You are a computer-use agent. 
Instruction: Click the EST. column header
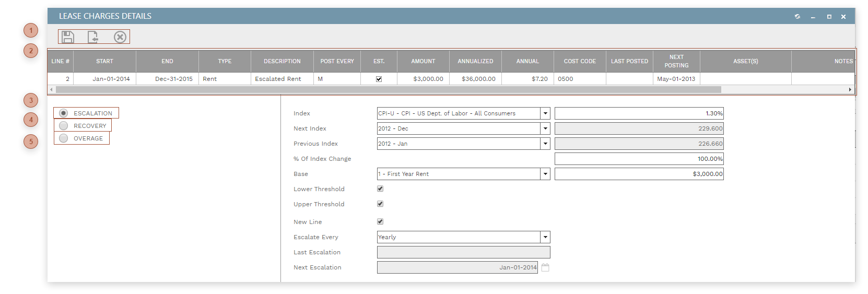coord(379,61)
